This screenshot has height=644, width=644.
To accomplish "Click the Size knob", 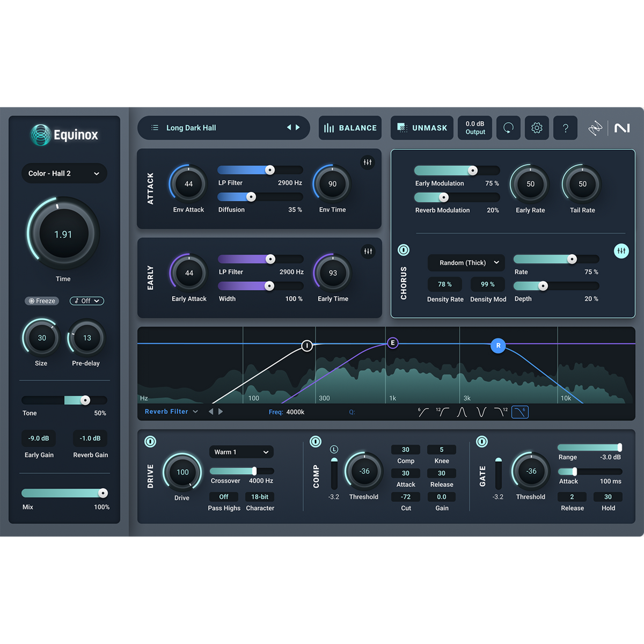I will point(42,338).
